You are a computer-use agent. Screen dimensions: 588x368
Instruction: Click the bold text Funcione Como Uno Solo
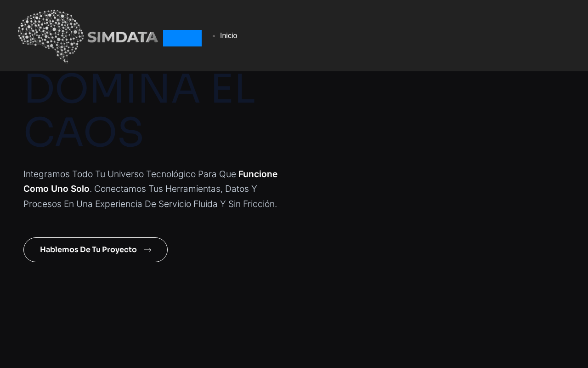click(x=150, y=181)
